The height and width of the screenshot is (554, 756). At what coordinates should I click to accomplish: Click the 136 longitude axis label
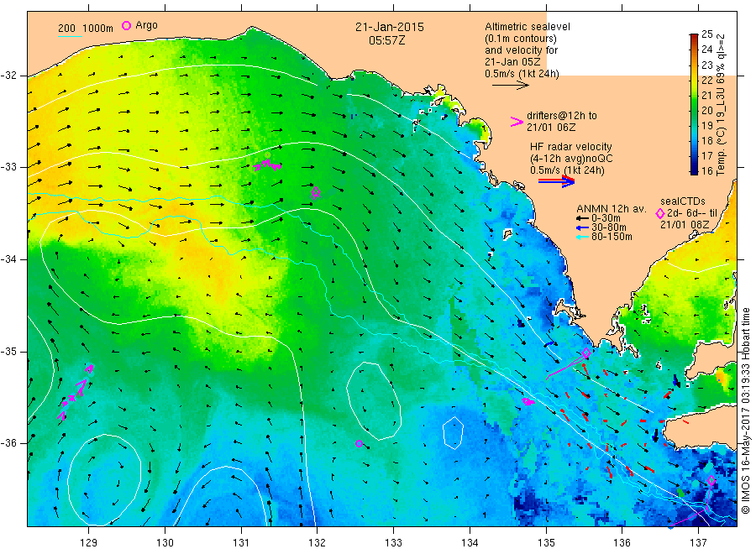(622, 543)
